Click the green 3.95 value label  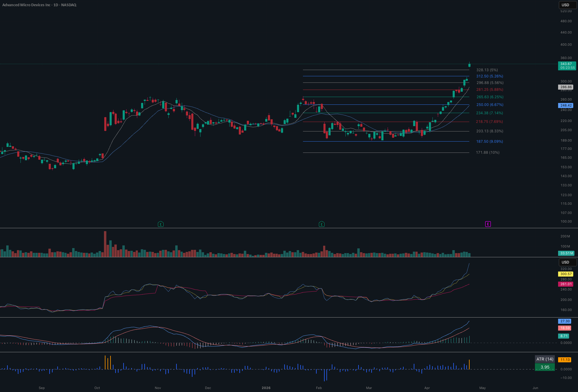pos(545,367)
